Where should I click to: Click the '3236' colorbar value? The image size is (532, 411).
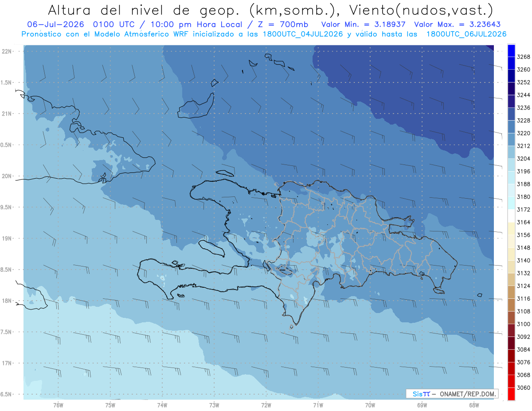(x=524, y=108)
